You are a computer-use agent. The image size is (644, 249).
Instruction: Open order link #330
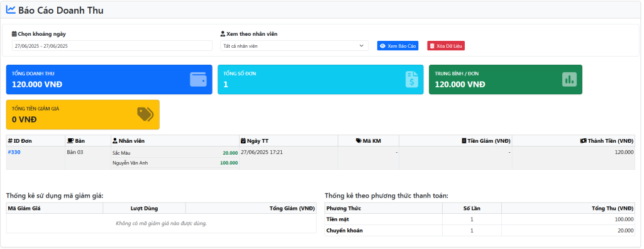pos(14,152)
